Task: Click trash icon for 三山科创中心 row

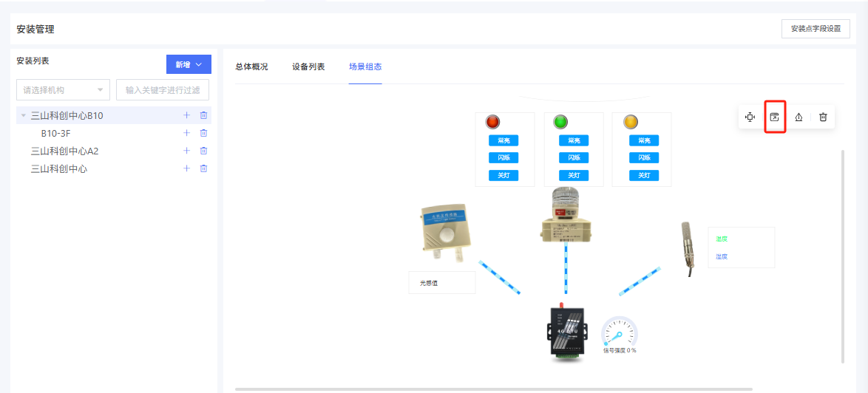Action: (204, 168)
